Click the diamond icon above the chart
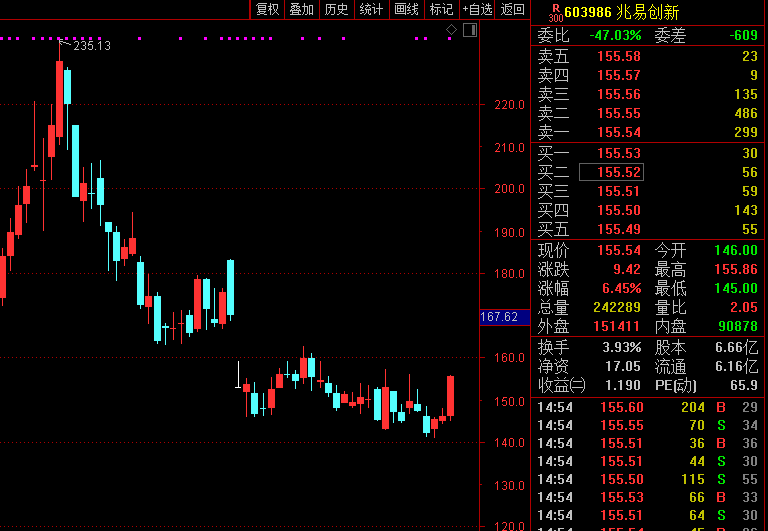768x531 pixels. pos(451,30)
